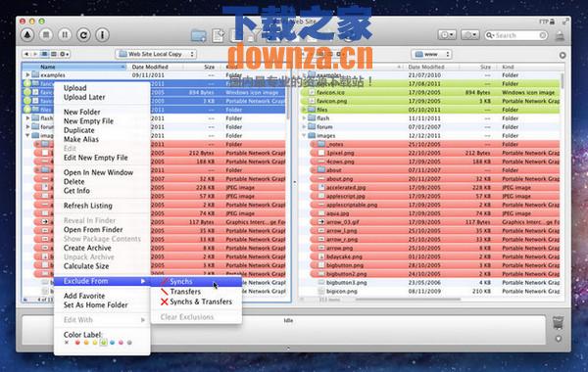
Task: Choose Calculate Size menu item
Action: 102,266
